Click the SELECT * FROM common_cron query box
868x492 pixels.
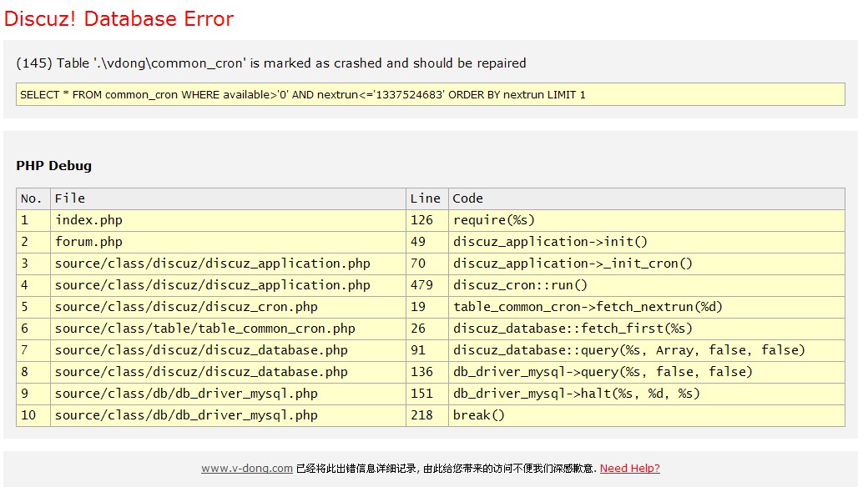tap(431, 94)
